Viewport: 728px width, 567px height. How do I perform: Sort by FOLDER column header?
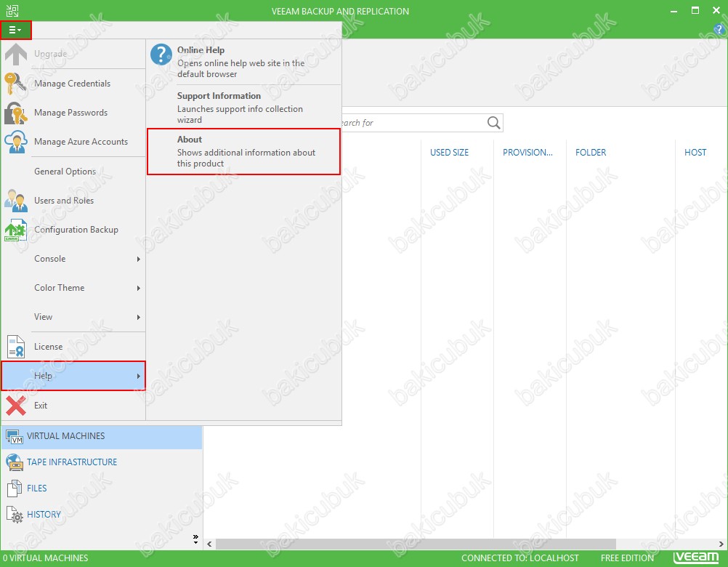point(591,153)
